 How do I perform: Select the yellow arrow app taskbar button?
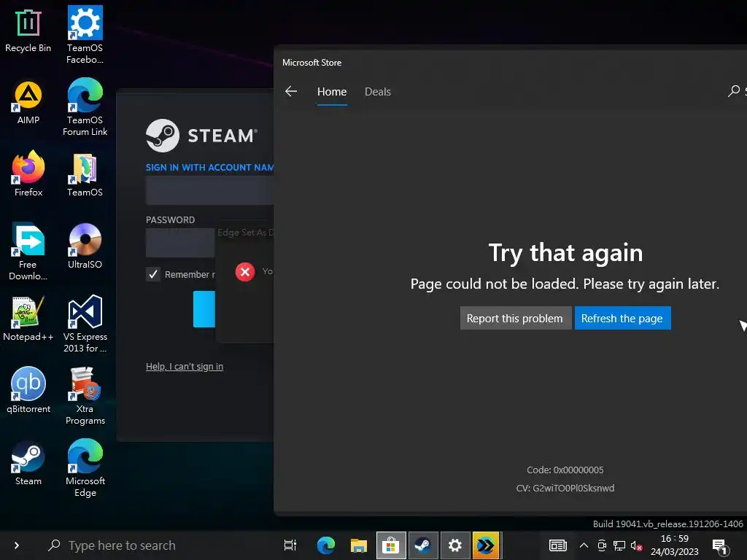point(485,545)
